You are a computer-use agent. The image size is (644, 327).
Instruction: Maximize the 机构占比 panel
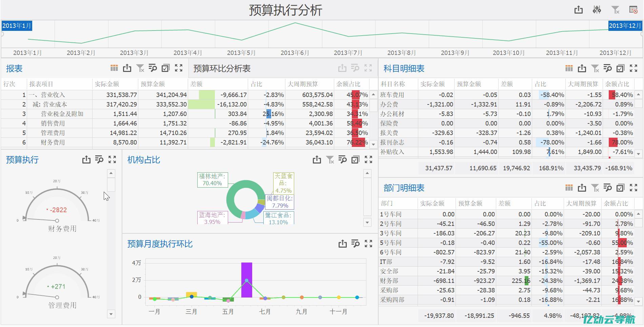click(x=368, y=159)
